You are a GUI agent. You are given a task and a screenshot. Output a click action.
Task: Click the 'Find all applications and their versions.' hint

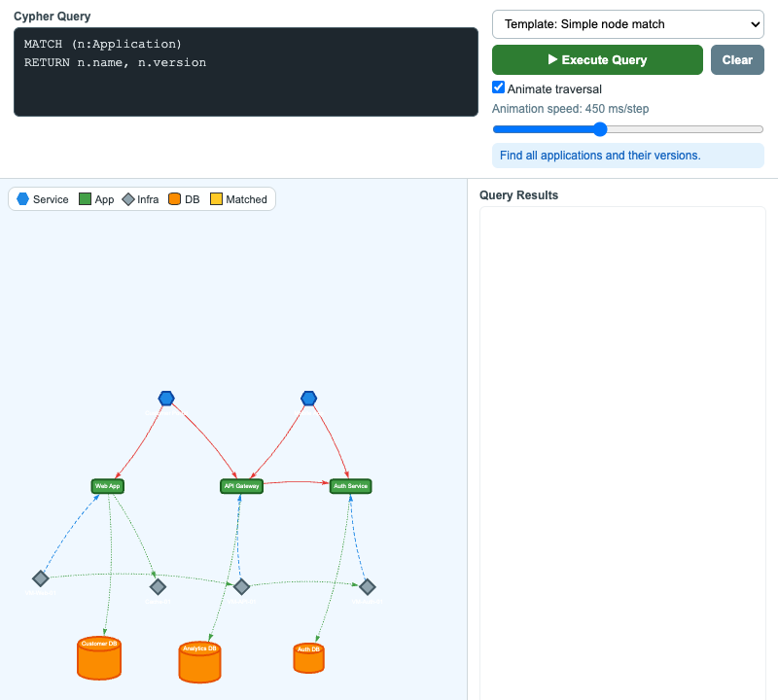[x=628, y=156]
